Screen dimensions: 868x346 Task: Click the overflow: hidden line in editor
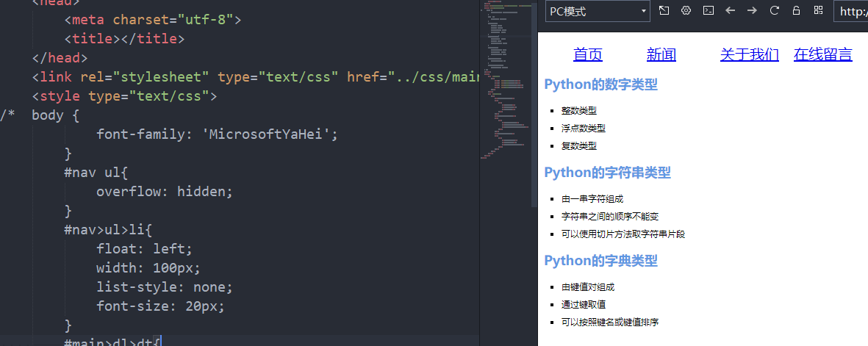165,192
